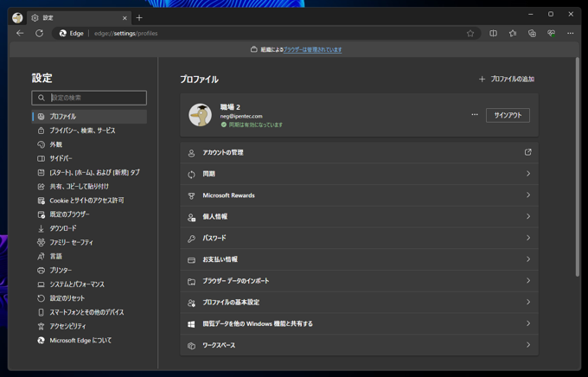
Task: Click the address bar URL edge://settings/profiles
Action: pos(125,34)
